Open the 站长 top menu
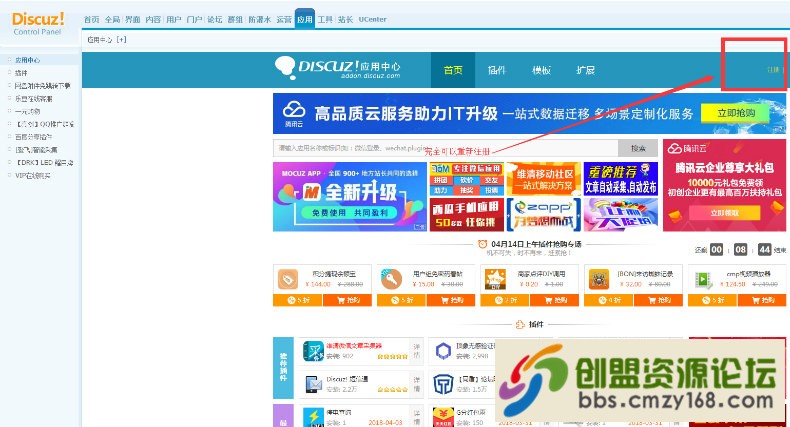 (345, 20)
